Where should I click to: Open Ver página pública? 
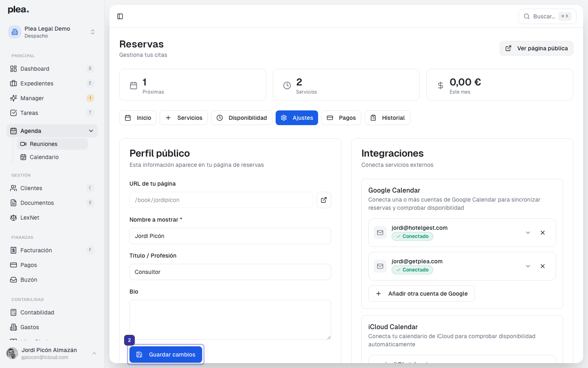coord(536,48)
